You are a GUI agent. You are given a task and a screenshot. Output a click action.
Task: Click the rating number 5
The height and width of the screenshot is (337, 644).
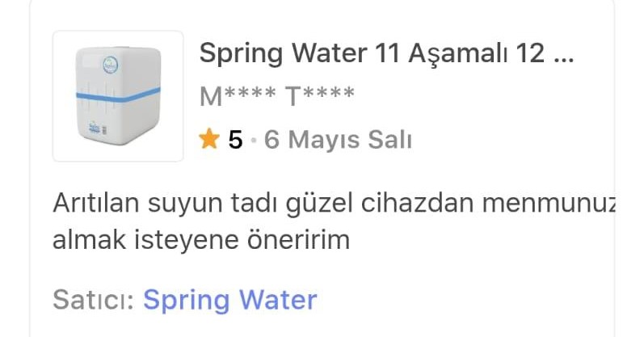tap(235, 140)
